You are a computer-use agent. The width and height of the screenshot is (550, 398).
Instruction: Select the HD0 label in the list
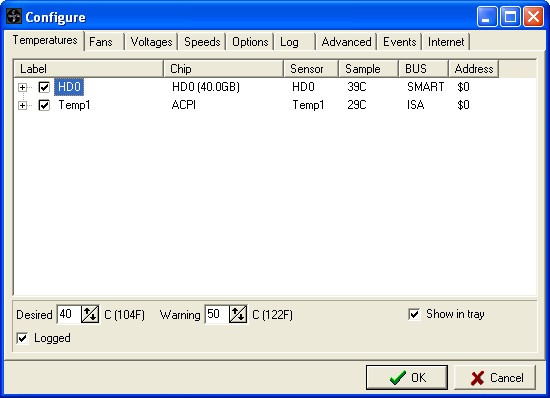(69, 87)
